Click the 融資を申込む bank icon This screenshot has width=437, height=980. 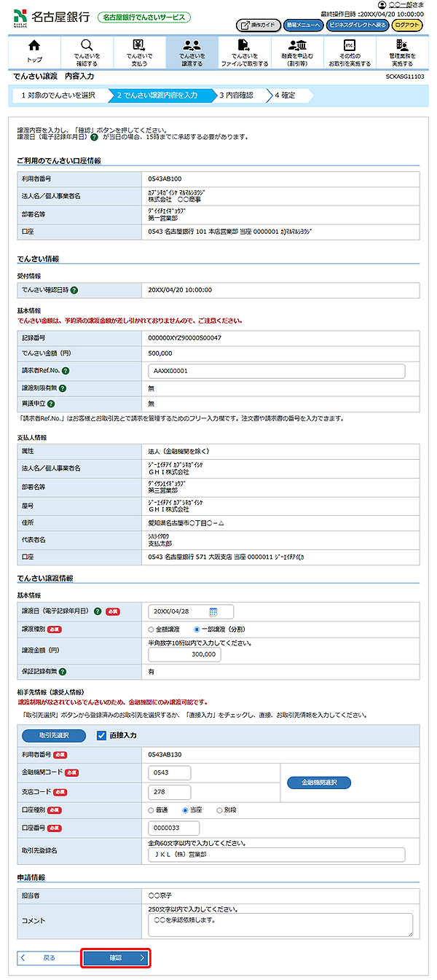[x=297, y=46]
